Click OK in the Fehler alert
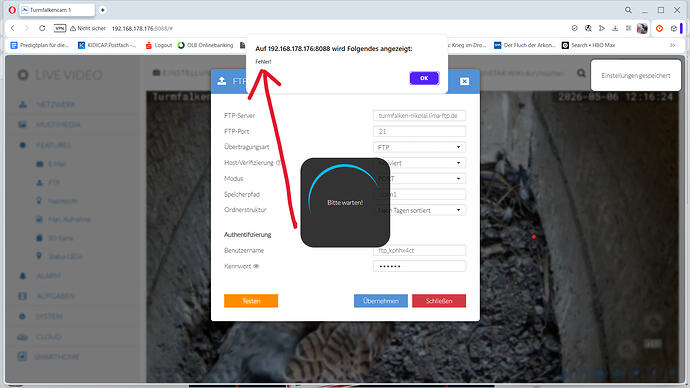Viewport: 690px width, 388px height. coord(424,78)
